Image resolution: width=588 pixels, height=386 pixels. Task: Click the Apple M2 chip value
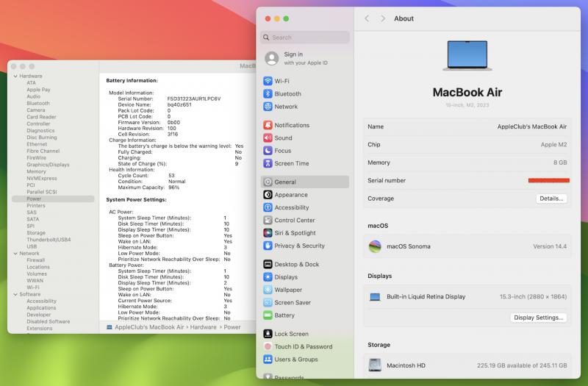point(553,145)
